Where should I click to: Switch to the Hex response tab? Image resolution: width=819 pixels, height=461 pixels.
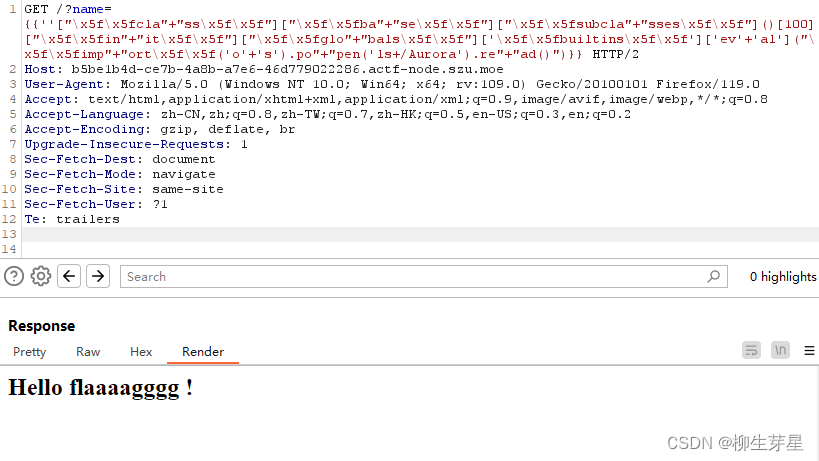pyautogui.click(x=141, y=352)
